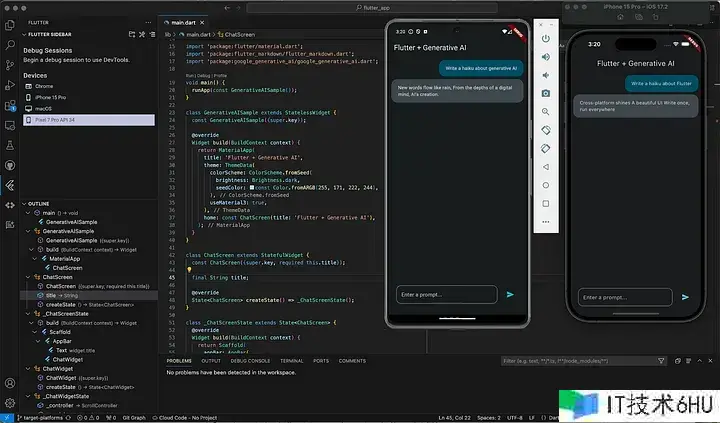Click the send arrow in the Android emulator
The width and height of the screenshot is (720, 423).
coord(510,294)
